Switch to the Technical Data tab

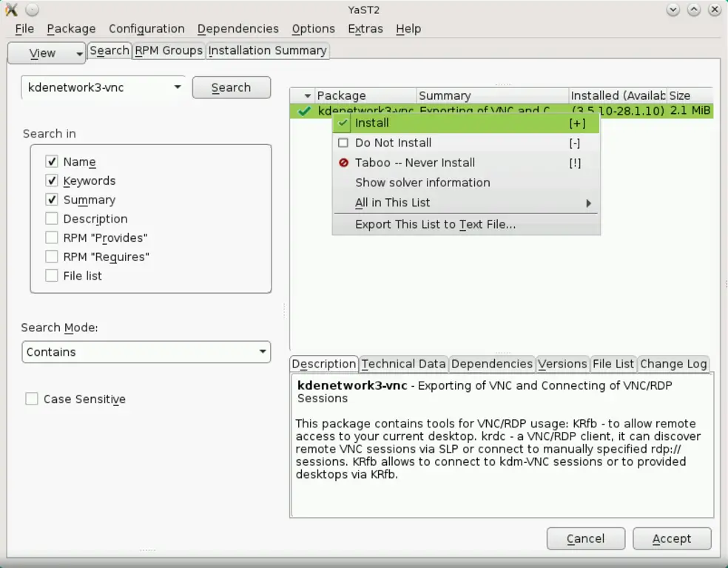point(403,364)
